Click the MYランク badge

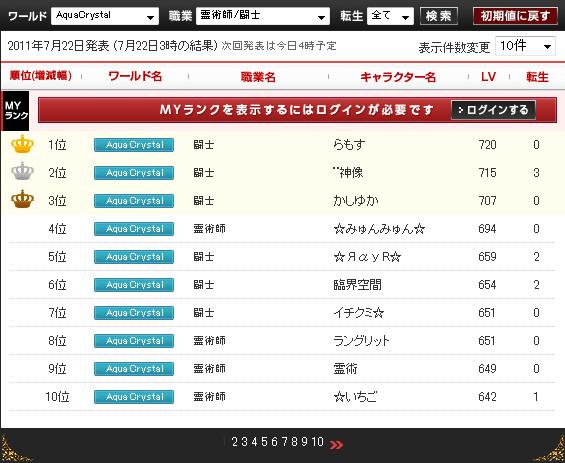(x=15, y=111)
